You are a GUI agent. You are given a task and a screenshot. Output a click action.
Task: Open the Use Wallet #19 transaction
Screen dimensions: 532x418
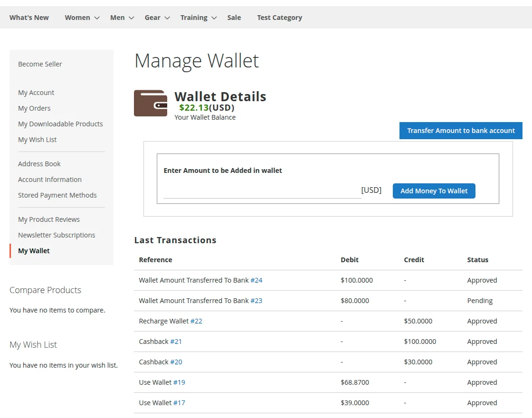[180, 382]
